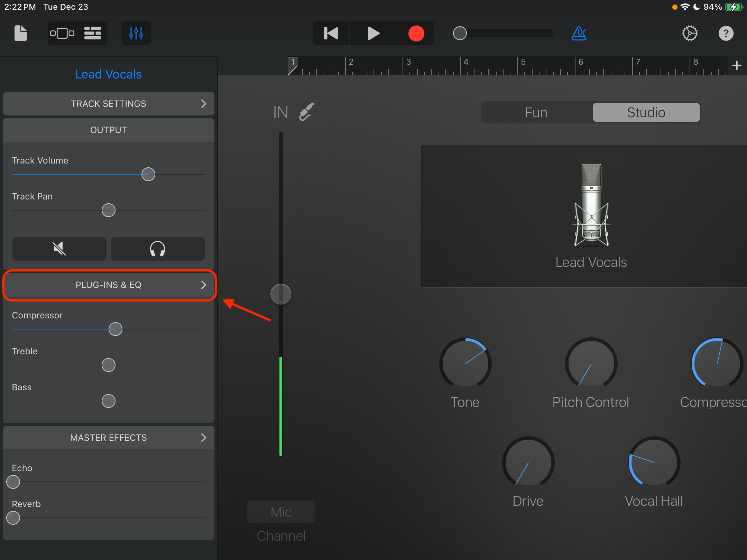Expand MASTER EFFECTS section
Image resolution: width=747 pixels, height=560 pixels.
pos(109,437)
